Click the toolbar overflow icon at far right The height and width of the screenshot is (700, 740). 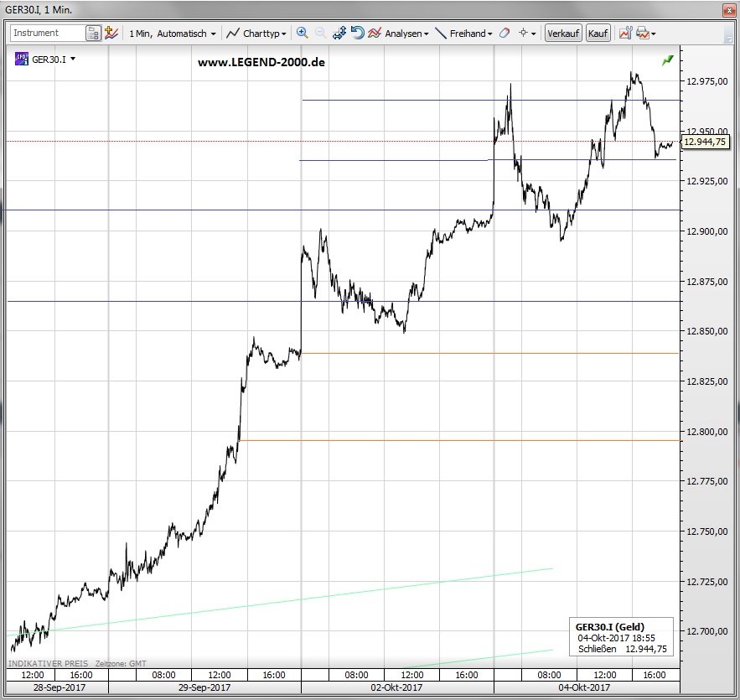point(728,34)
